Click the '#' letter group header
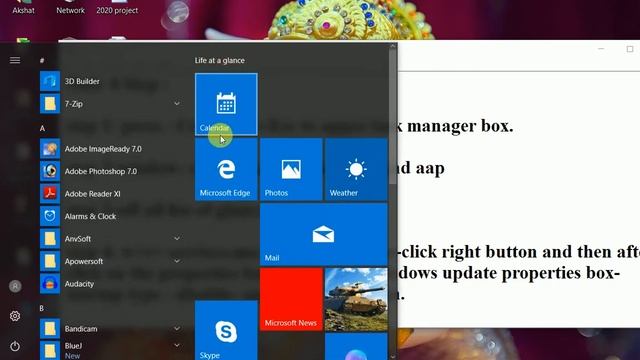Screen dimensions: 640x360 42,60
